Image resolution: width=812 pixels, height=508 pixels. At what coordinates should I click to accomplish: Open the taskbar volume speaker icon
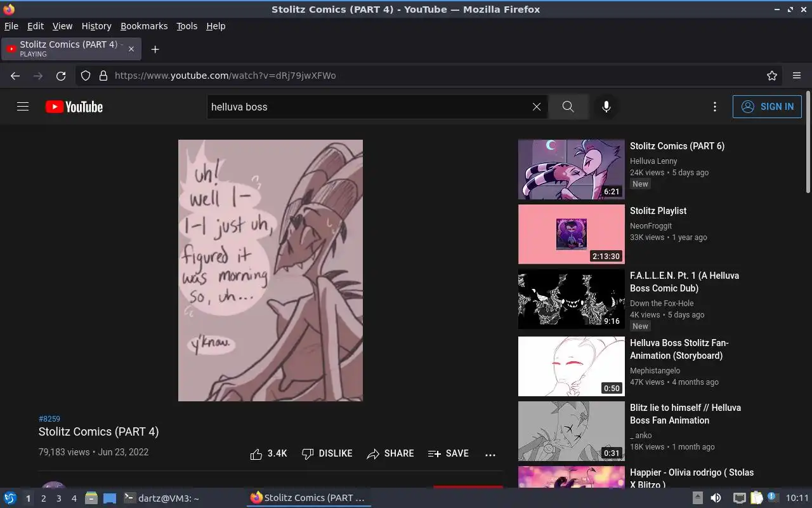(x=716, y=498)
